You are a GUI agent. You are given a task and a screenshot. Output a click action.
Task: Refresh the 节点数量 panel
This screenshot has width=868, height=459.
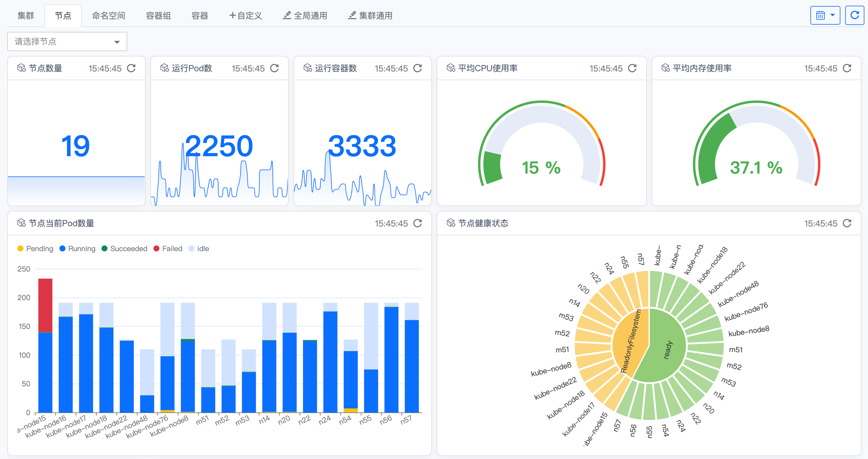click(131, 68)
